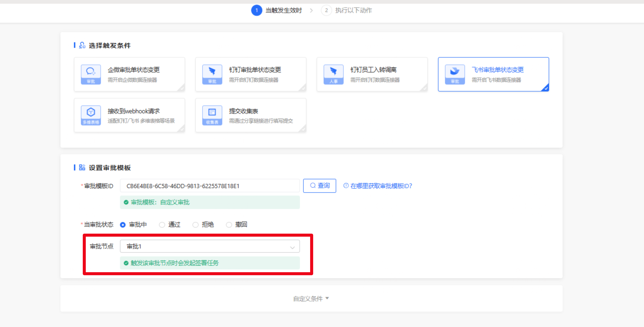Click the Feishu approval icon
The width and height of the screenshot is (644, 327).
(455, 74)
